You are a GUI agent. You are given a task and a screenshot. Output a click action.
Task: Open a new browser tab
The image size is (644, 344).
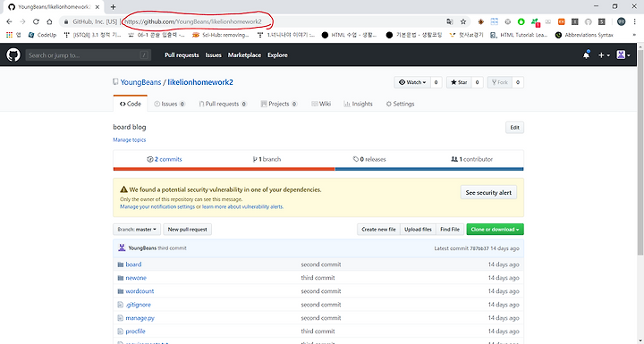click(113, 6)
